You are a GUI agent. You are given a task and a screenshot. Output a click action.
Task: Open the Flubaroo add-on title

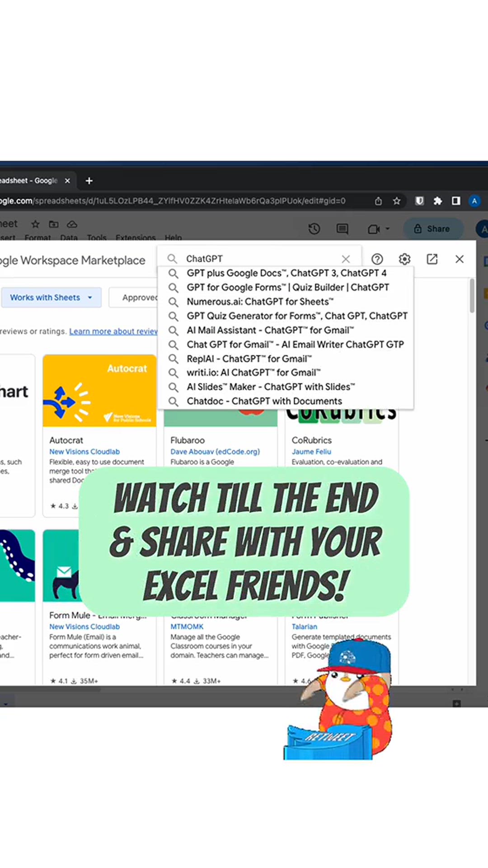pos(188,440)
